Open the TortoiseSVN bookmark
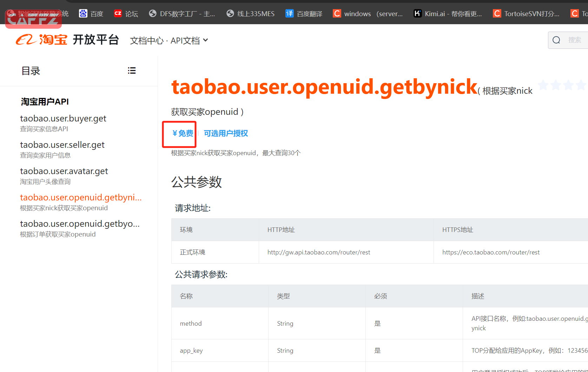The image size is (588, 372). [x=526, y=14]
